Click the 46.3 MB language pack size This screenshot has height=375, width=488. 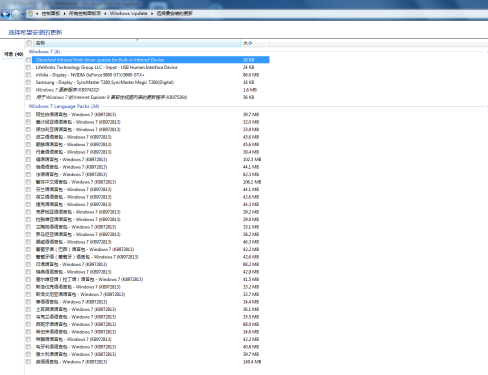click(251, 242)
